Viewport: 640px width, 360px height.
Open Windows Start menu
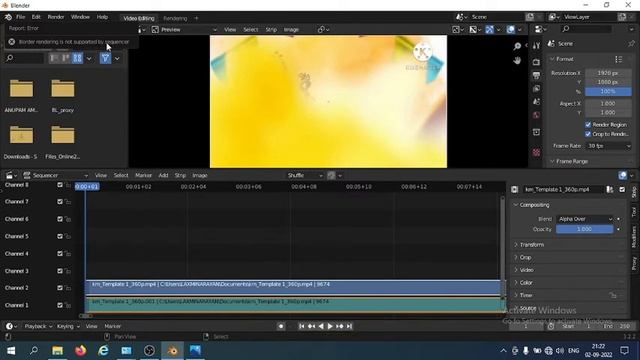[x=11, y=351]
